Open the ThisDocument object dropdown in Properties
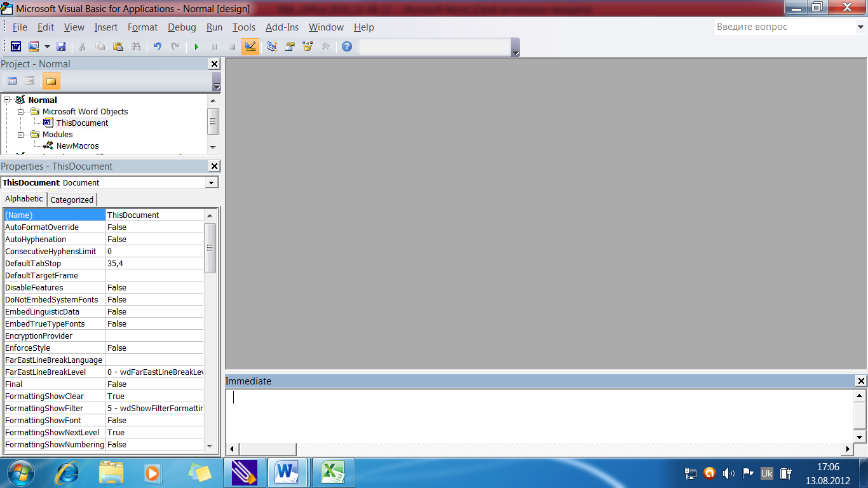868x488 pixels. (212, 182)
